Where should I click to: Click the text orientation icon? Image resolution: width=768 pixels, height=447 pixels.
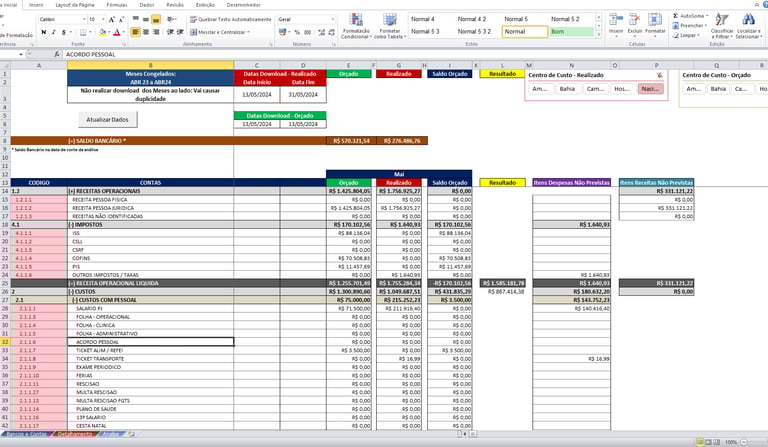171,20
